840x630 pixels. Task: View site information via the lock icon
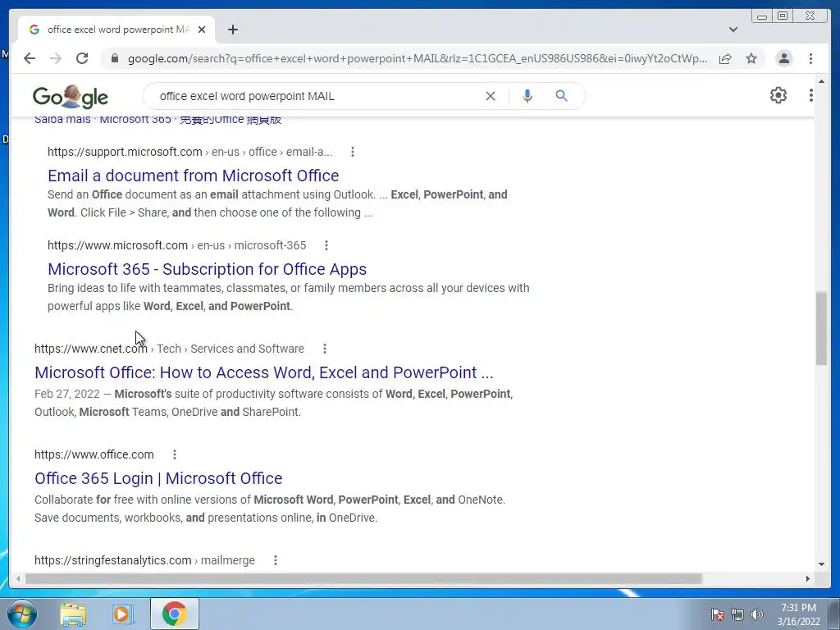click(114, 58)
